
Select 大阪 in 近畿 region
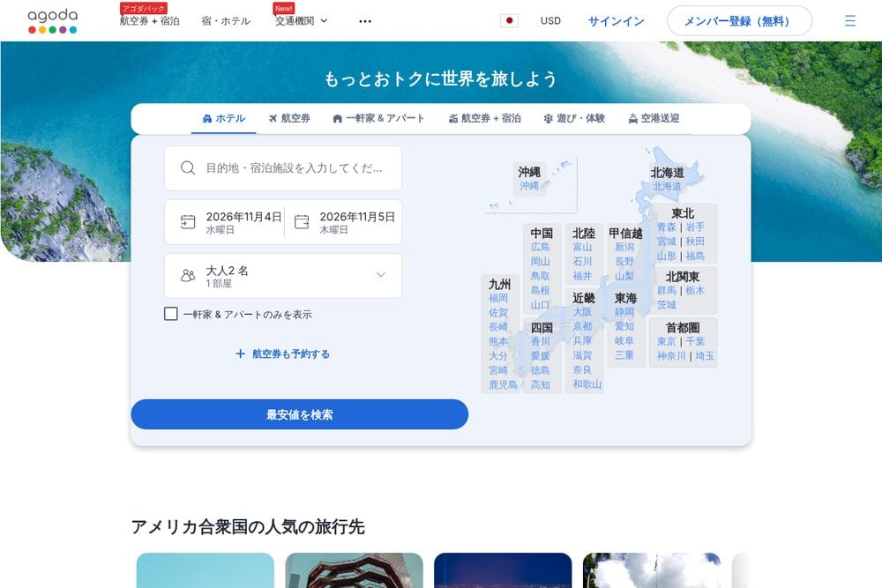pos(582,312)
